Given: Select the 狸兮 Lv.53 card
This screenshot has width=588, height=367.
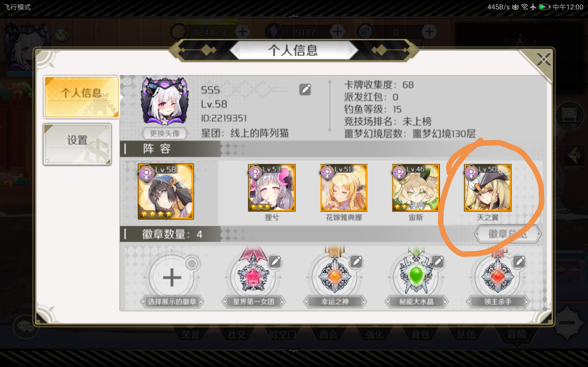Looking at the screenshot, I should (272, 188).
